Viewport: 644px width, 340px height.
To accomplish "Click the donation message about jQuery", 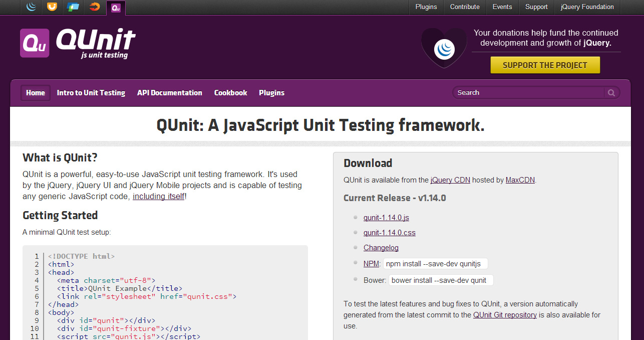I will 546,38.
